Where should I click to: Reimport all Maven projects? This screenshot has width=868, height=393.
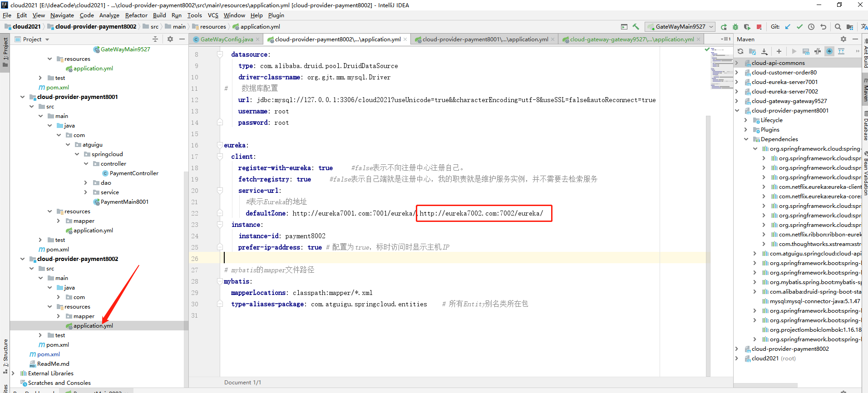(740, 51)
